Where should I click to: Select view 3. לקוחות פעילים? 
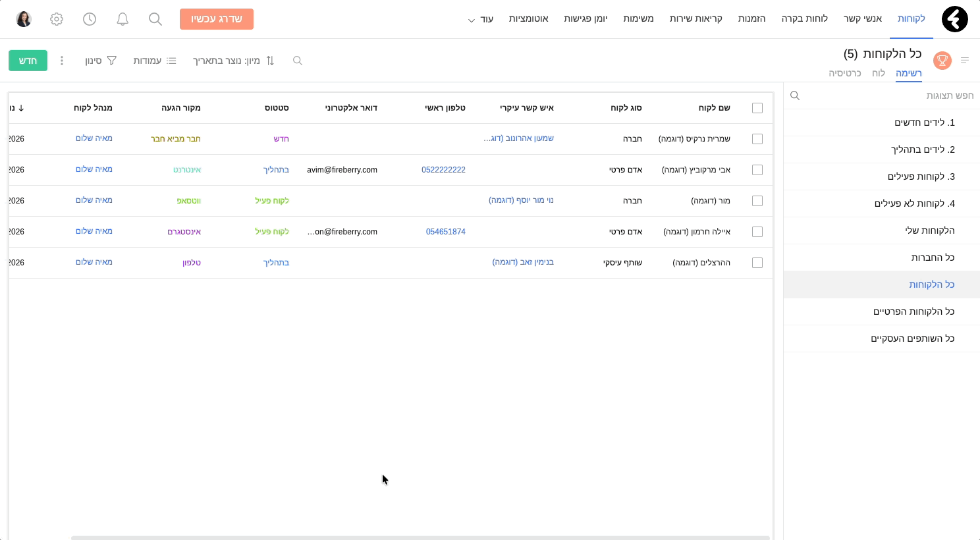882,176
